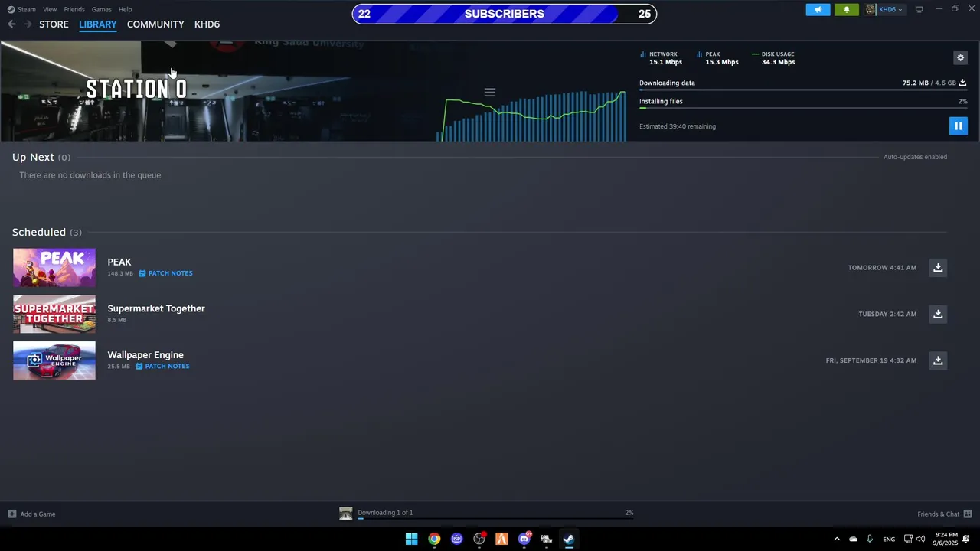Open the green notifications bell
Viewport: 980px width, 551px height.
click(846, 9)
